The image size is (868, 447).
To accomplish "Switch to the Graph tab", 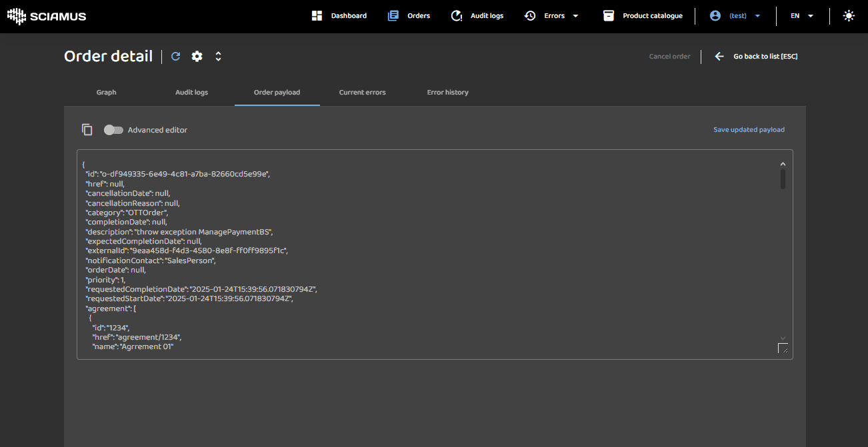I will click(107, 93).
